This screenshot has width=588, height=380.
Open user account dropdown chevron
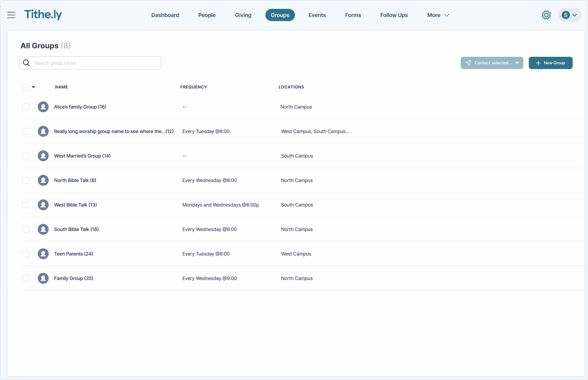[x=575, y=15]
